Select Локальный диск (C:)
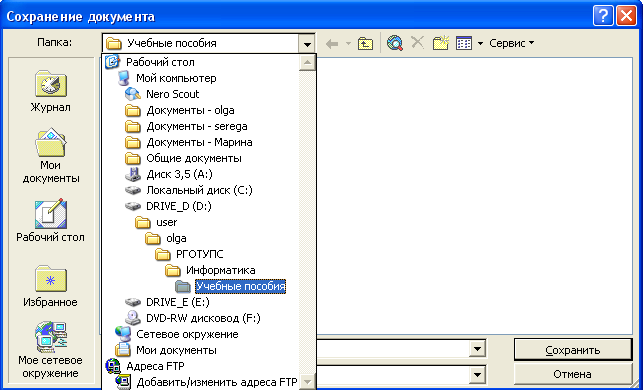This screenshot has width=644, height=390. 199,190
